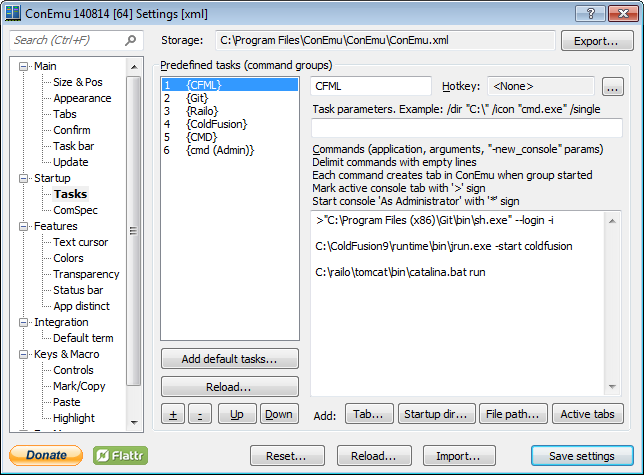Image resolution: width=644 pixels, height=475 pixels.
Task: Select the {Railo} task
Action: [x=230, y=111]
